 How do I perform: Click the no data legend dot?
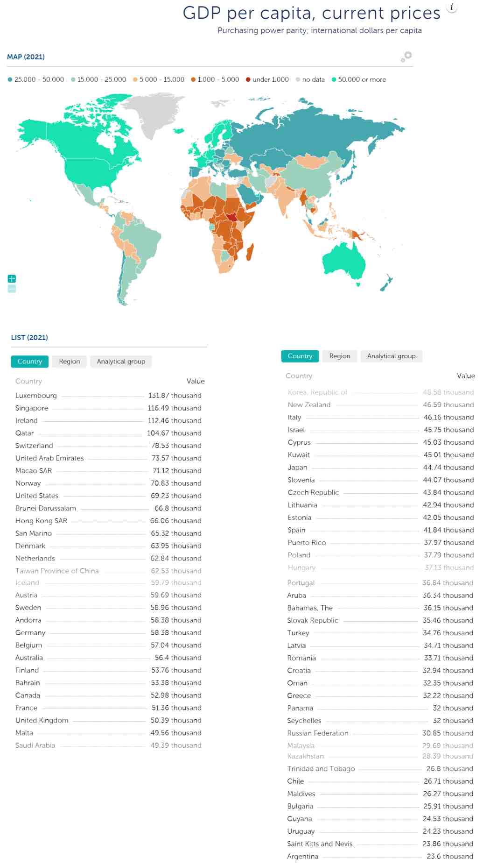[298, 79]
